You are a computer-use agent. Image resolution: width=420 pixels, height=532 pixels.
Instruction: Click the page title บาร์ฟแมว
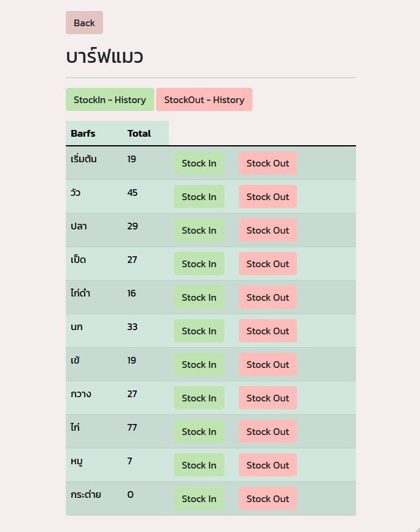tap(104, 56)
